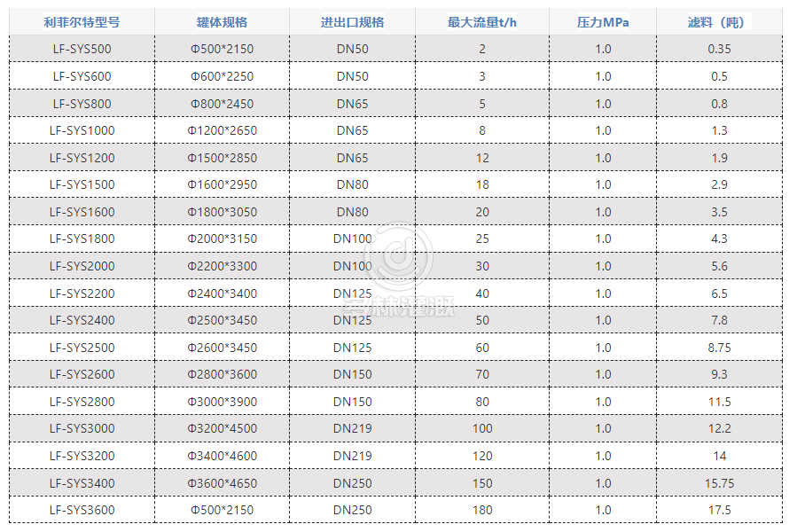Image resolution: width=797 pixels, height=532 pixels.
Task: Click the 最大流量t/h column header
Action: 482,22
